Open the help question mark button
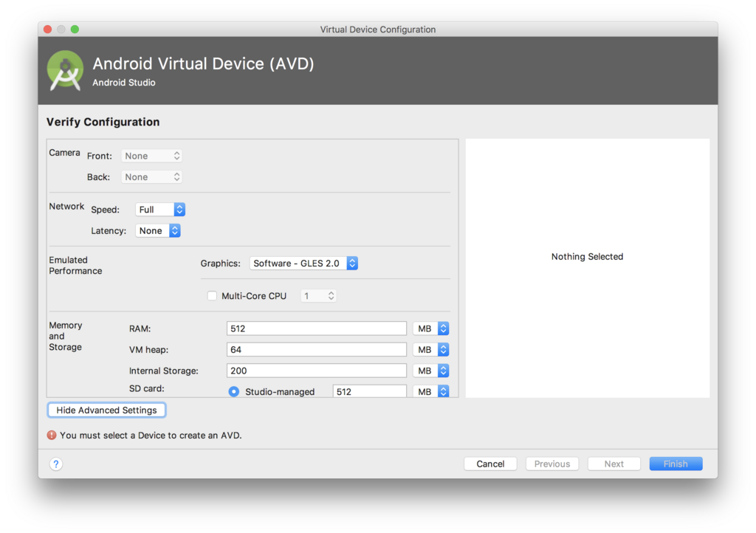 point(56,464)
